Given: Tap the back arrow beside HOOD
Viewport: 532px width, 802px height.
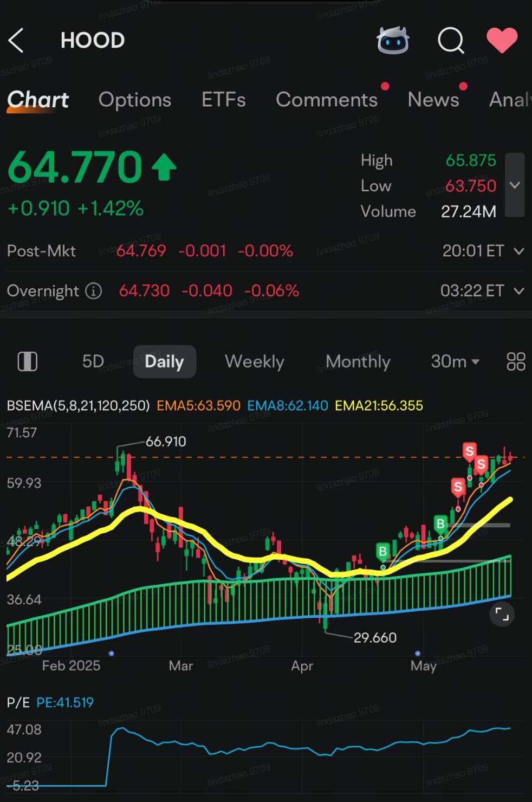Looking at the screenshot, I should 16,40.
